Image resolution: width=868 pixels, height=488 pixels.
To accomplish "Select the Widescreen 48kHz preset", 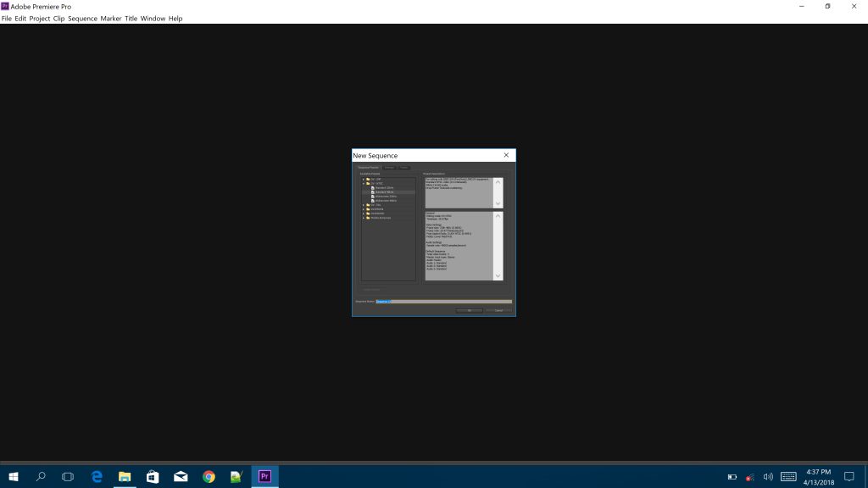I will (x=386, y=201).
